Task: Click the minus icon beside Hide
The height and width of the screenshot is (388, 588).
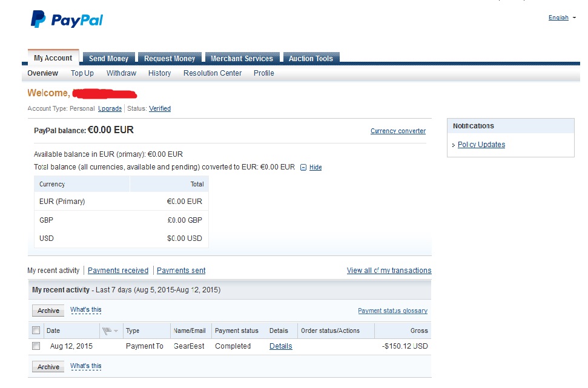Action: click(x=303, y=168)
